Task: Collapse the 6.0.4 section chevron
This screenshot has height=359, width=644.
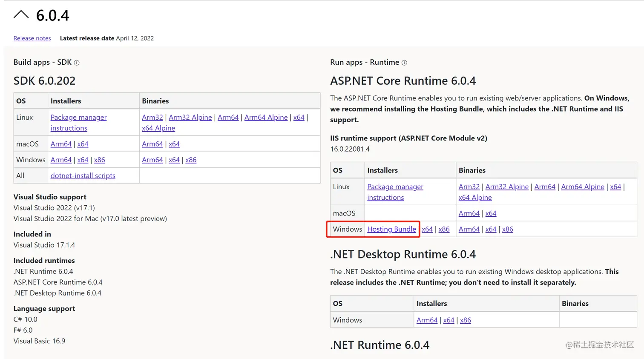Action: (x=21, y=15)
